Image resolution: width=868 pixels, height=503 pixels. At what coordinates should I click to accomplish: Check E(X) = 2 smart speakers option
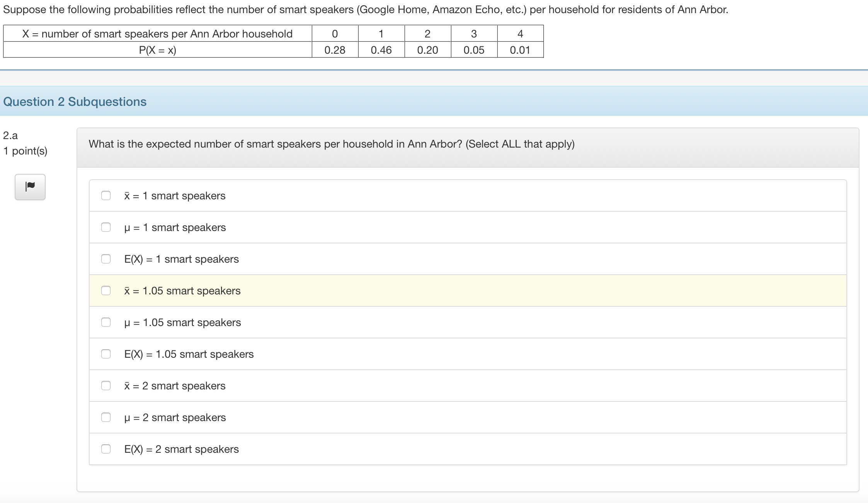[106, 449]
